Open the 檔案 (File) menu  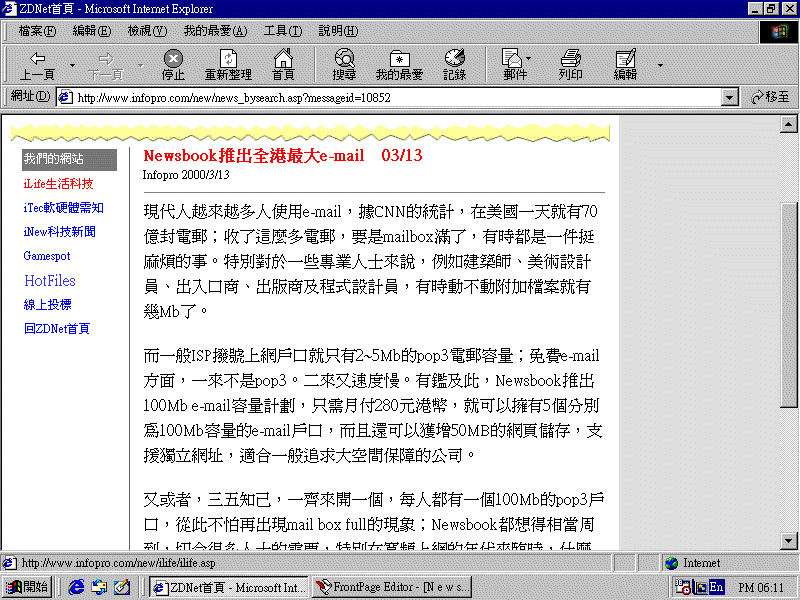coord(37,31)
